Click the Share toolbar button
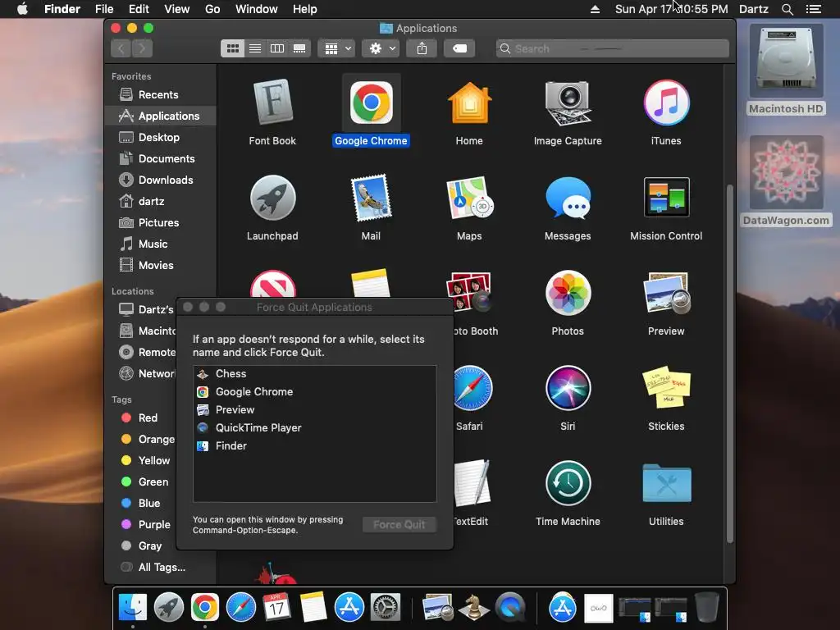840x630 pixels. [x=422, y=48]
